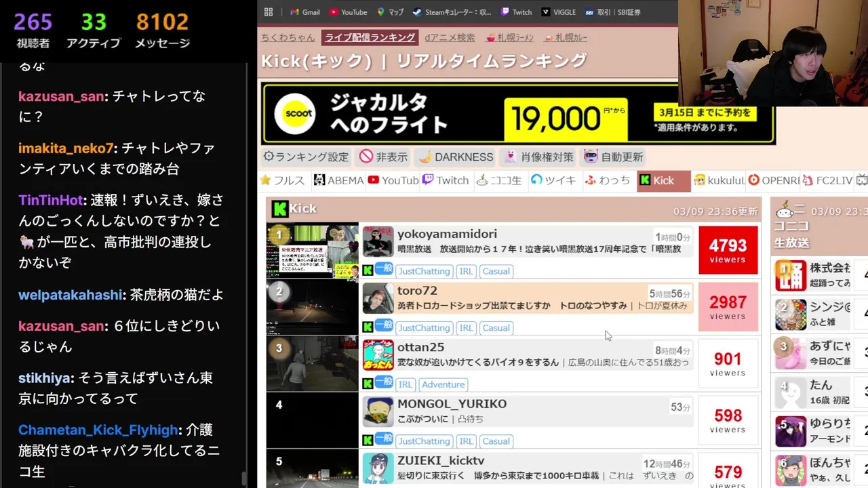Click ZUIEKI_kicktv avatar icon
This screenshot has height=488, width=868.
[x=378, y=468]
